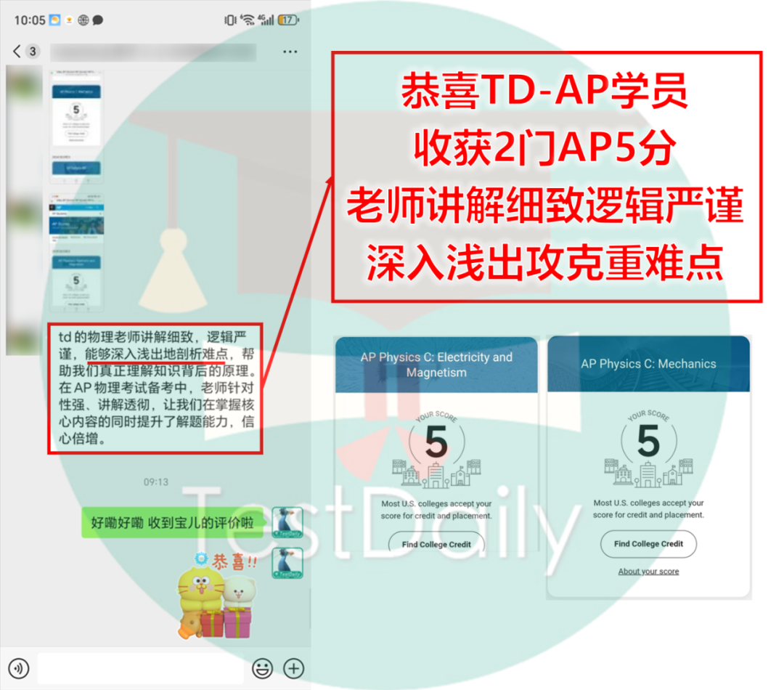Open the About your score link
The height and width of the screenshot is (690, 784).
tap(648, 572)
